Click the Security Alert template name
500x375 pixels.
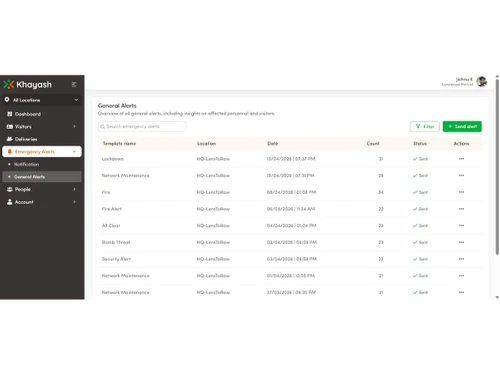coord(116,259)
